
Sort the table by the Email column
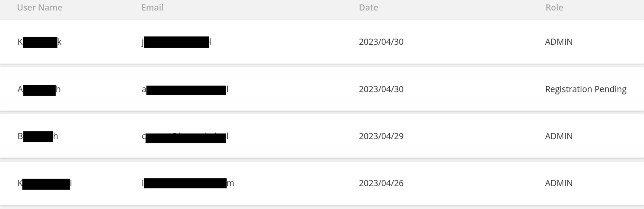tap(153, 7)
